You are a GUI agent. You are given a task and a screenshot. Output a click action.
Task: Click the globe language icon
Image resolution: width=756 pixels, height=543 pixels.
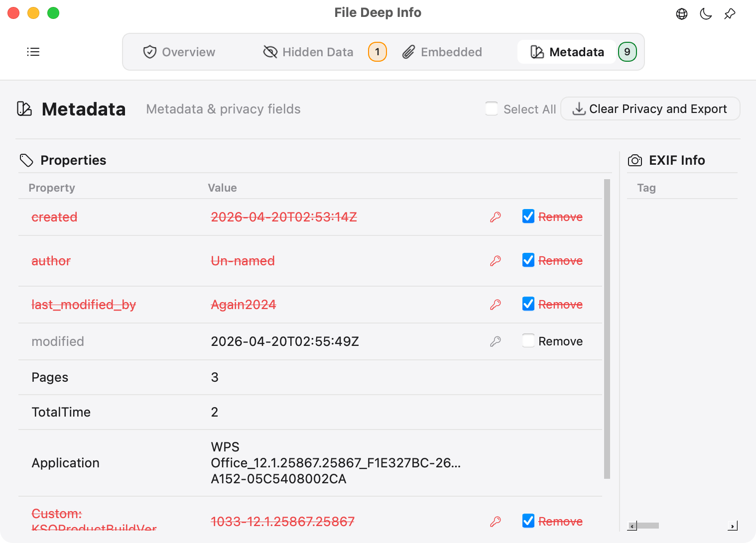point(682,14)
